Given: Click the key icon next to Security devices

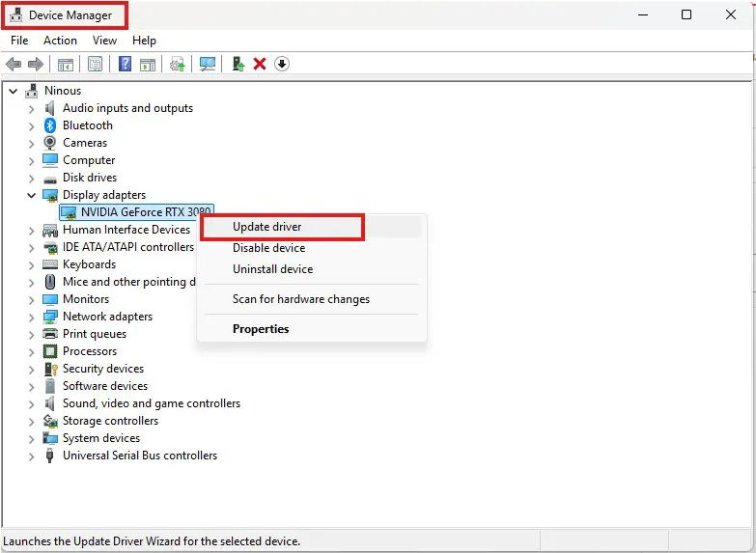Looking at the screenshot, I should tap(50, 369).
